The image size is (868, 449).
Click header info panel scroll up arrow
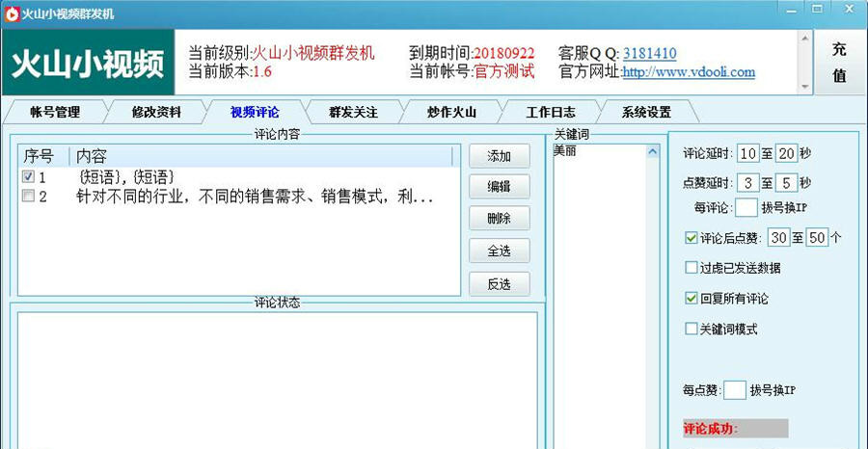coord(805,37)
